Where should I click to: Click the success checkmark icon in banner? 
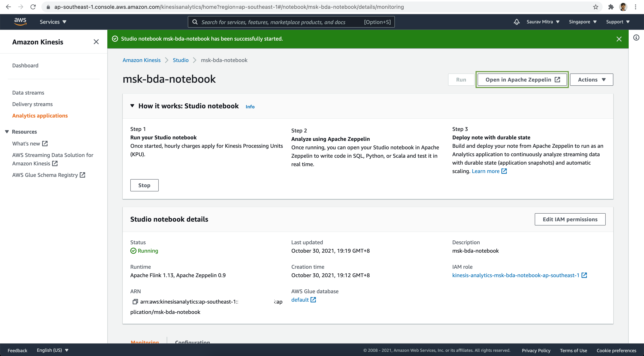tap(115, 39)
